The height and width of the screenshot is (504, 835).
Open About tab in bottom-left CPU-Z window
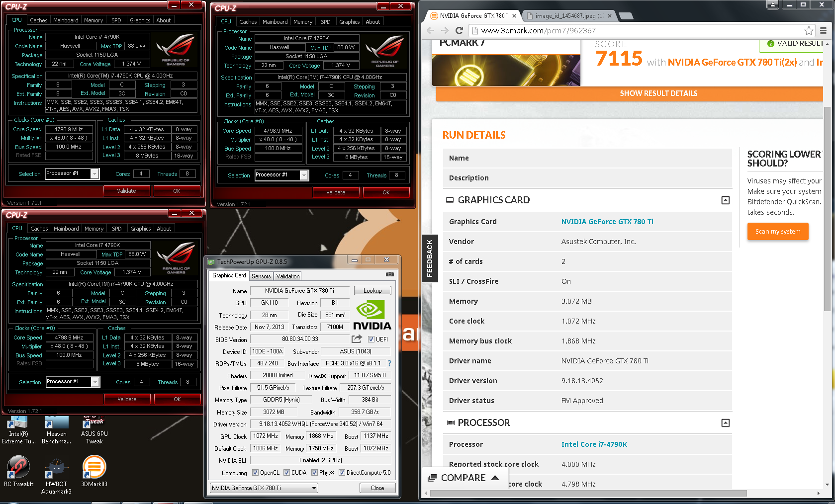click(164, 229)
